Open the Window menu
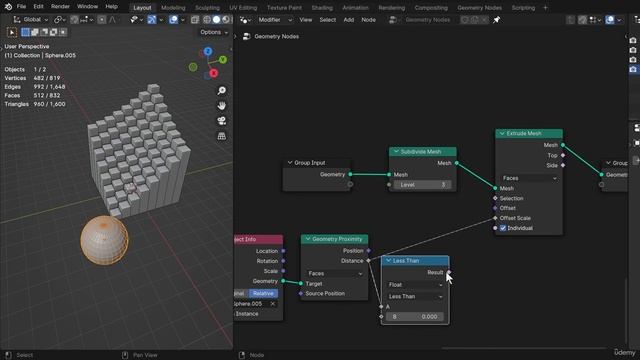The height and width of the screenshot is (360, 640). (87, 7)
